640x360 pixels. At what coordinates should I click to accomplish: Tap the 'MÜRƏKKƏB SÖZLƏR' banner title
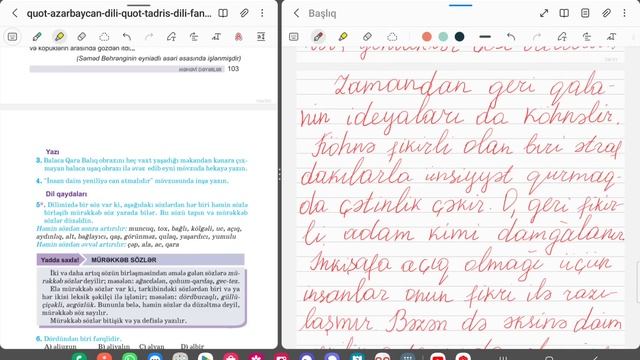coord(124,260)
